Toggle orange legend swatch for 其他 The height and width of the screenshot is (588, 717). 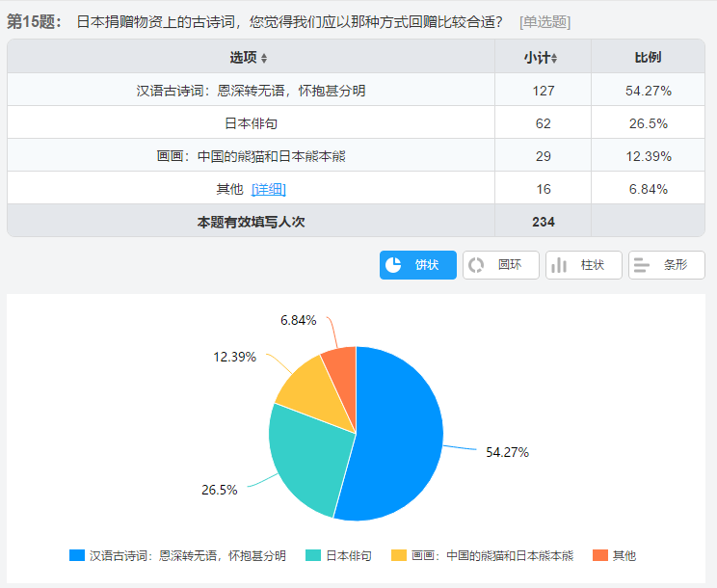pyautogui.click(x=600, y=555)
